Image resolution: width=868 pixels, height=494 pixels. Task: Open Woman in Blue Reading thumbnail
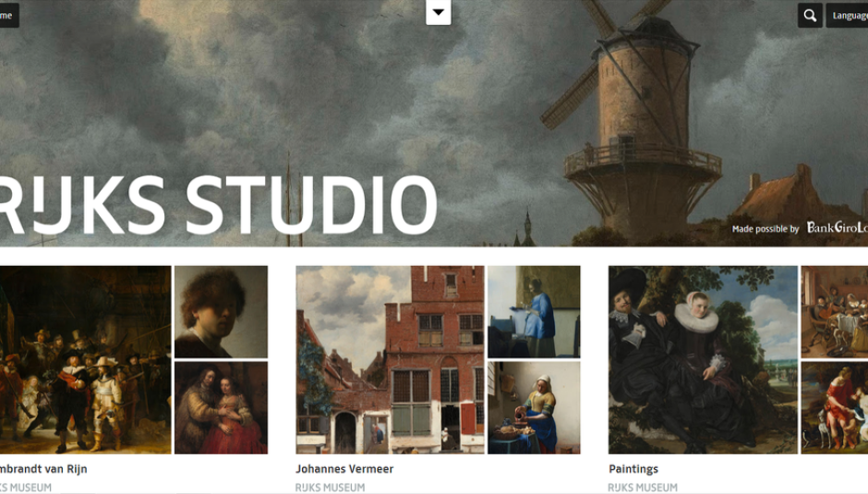coord(534,312)
